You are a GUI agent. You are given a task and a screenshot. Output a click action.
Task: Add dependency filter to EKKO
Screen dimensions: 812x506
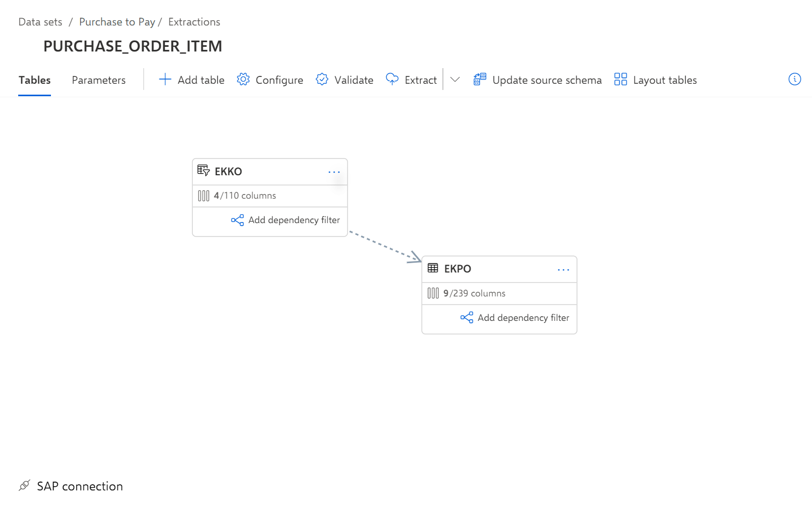(285, 220)
